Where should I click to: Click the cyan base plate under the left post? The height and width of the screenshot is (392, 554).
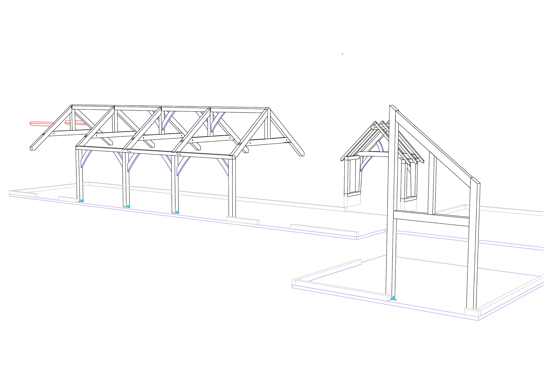[x=82, y=201]
